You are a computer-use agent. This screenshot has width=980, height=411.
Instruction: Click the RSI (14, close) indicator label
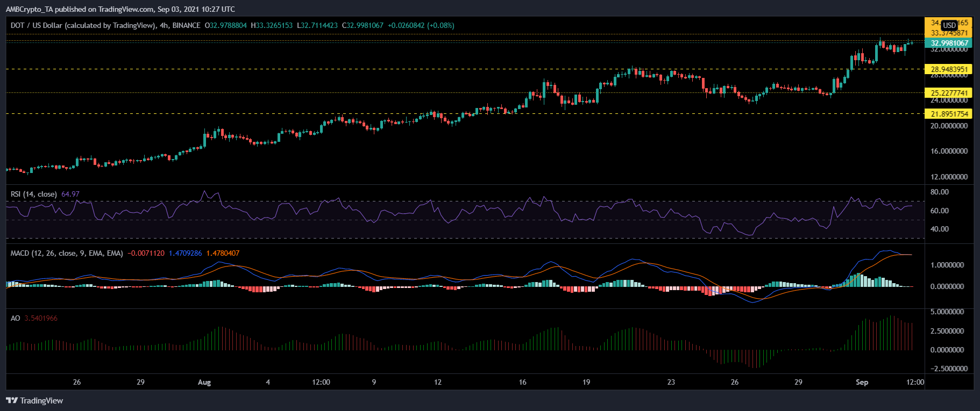coord(33,194)
